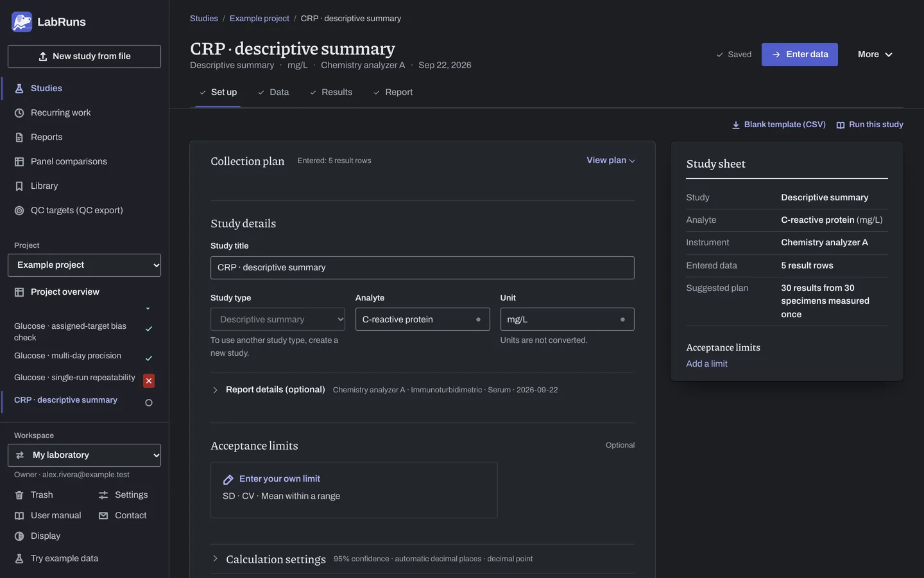Click 'Units are not converted.' text

coord(543,340)
